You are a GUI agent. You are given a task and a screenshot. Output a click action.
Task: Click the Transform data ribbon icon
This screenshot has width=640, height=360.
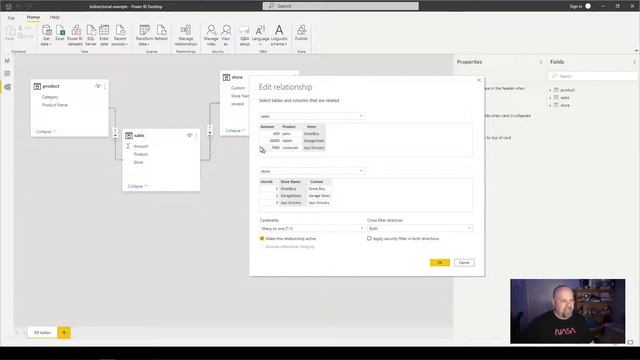click(144, 35)
